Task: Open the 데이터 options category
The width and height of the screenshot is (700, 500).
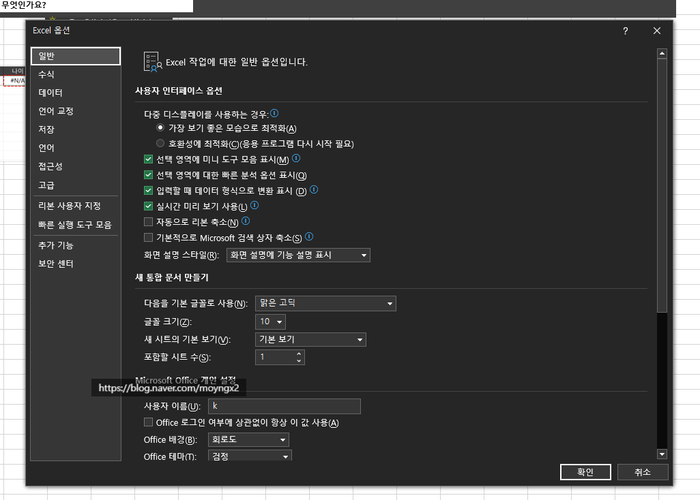Action: (76, 93)
